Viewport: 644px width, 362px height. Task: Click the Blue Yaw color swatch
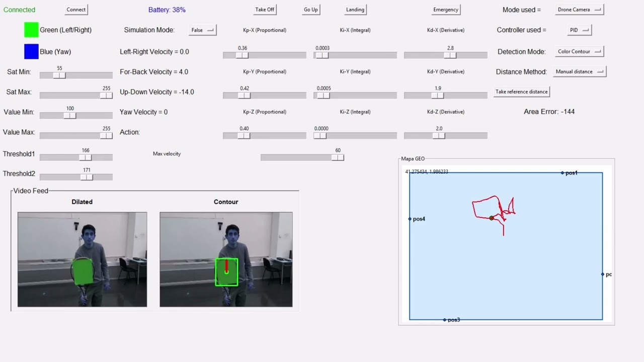point(31,51)
